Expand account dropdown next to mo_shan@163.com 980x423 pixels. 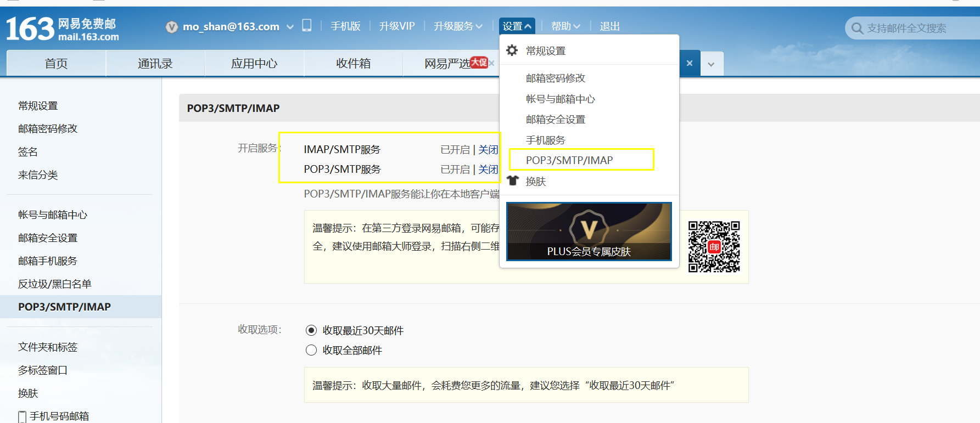coord(290,27)
